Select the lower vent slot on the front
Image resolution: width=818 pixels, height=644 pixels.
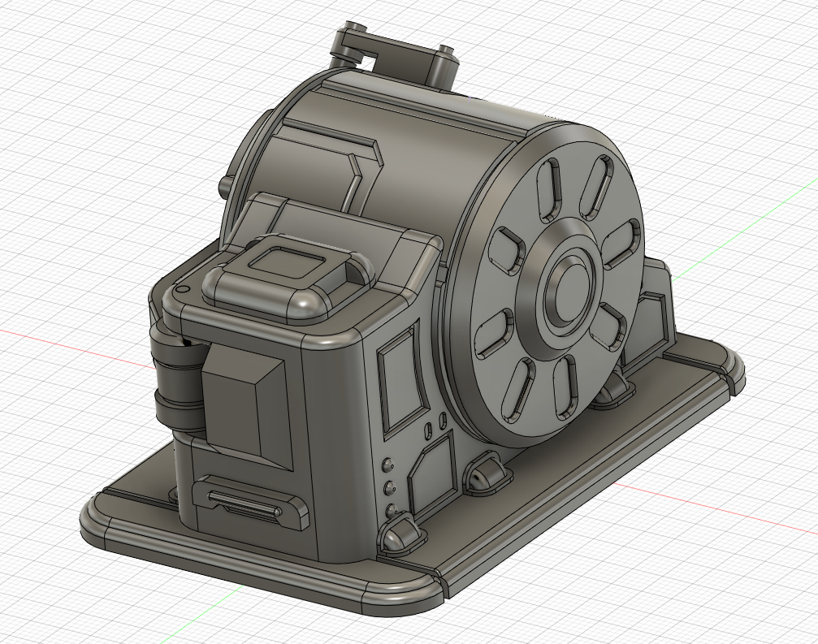click(244, 504)
